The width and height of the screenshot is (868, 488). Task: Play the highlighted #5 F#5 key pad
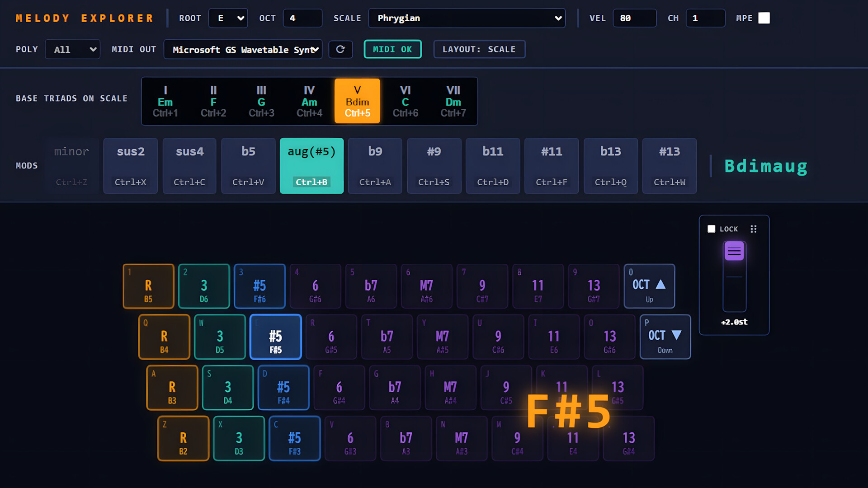275,337
